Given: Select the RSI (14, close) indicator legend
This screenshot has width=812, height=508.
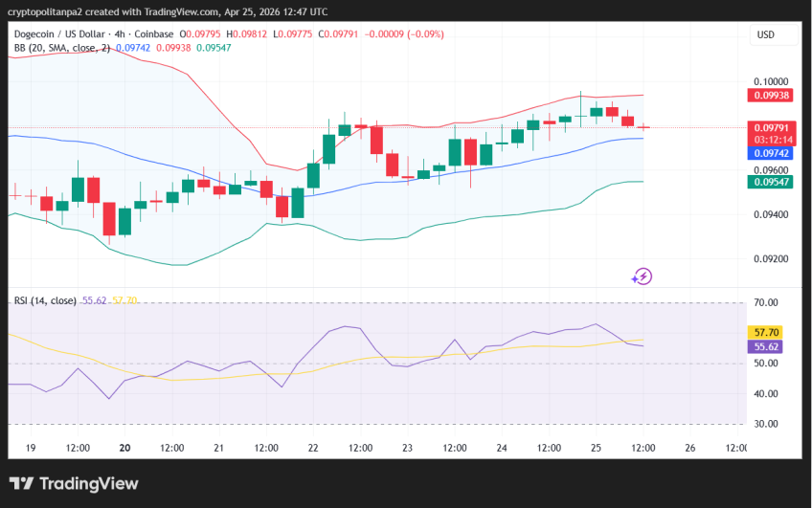Looking at the screenshot, I should tap(45, 300).
